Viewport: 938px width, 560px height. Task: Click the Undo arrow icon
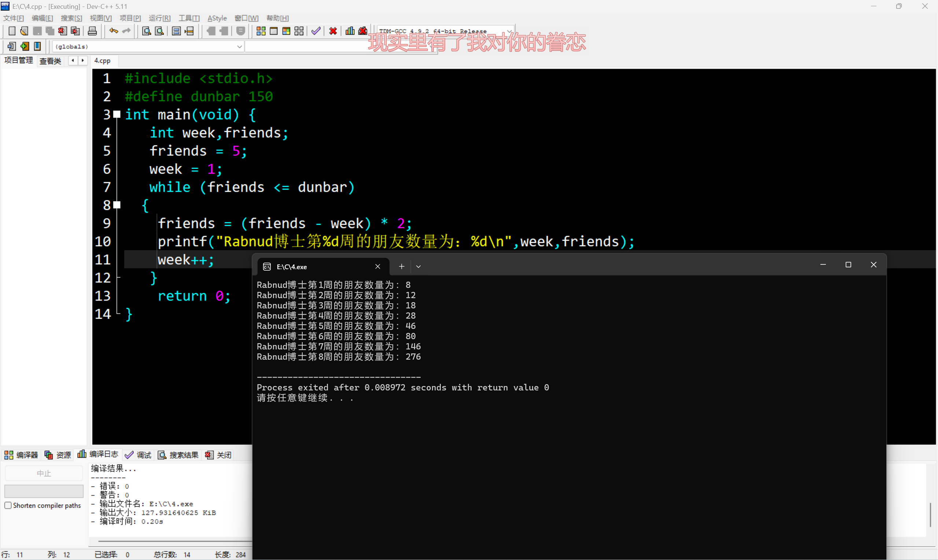tap(113, 31)
